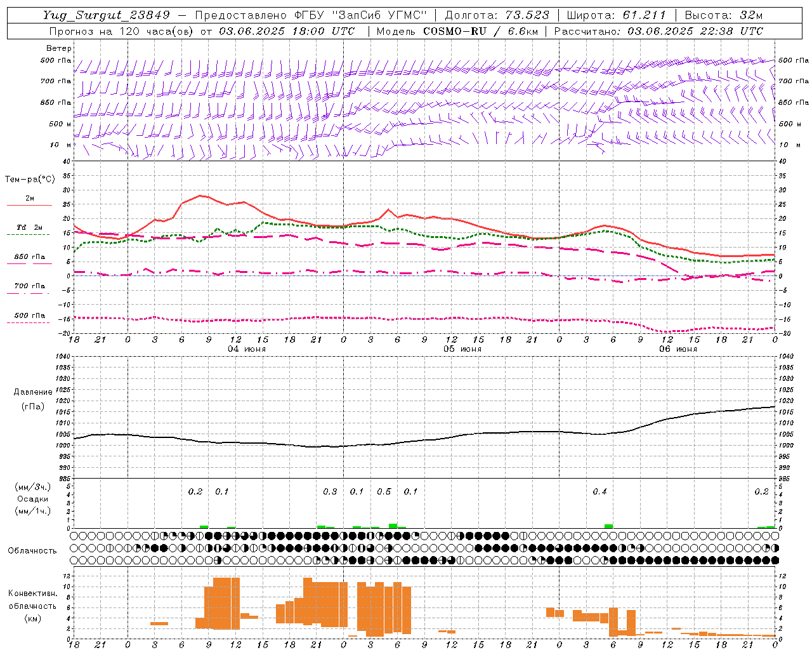This screenshot has width=812, height=650.
Task: Select the "700 гПа" temperature legend entry
Action: tap(30, 286)
